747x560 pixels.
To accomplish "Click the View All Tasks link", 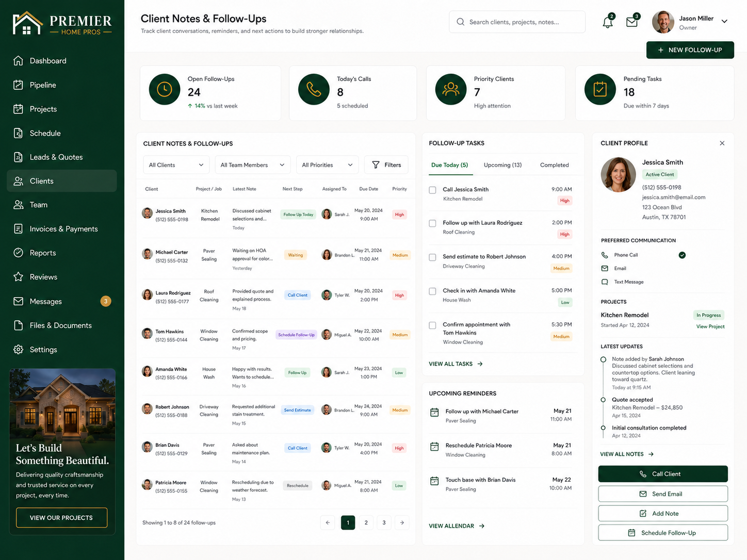I will [x=456, y=364].
